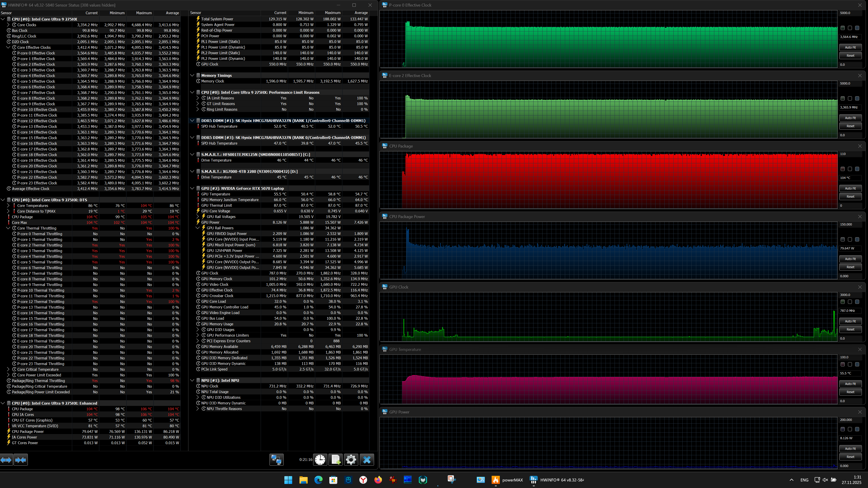Open the remote network monitoring icon
868x488 pixels.
[276, 460]
